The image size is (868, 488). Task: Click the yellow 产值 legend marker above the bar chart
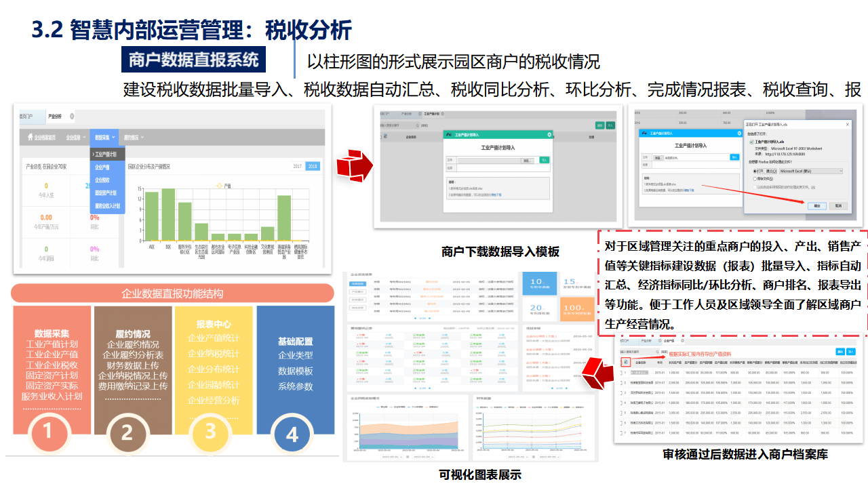[x=218, y=186]
